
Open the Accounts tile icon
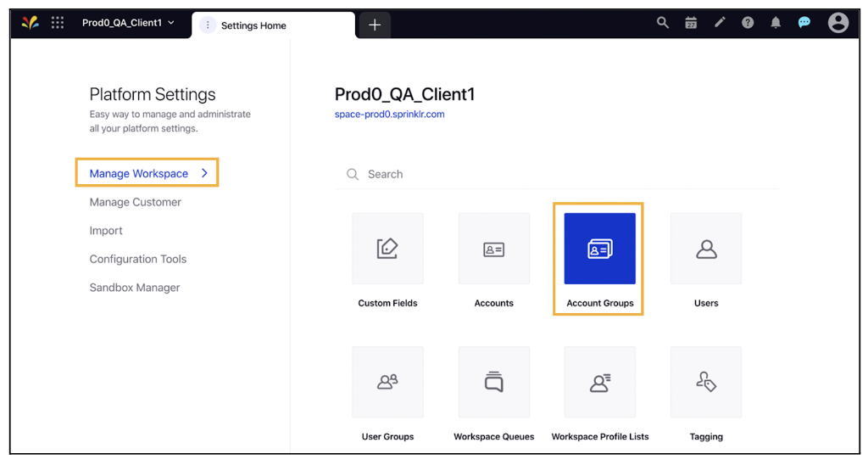[x=494, y=249]
